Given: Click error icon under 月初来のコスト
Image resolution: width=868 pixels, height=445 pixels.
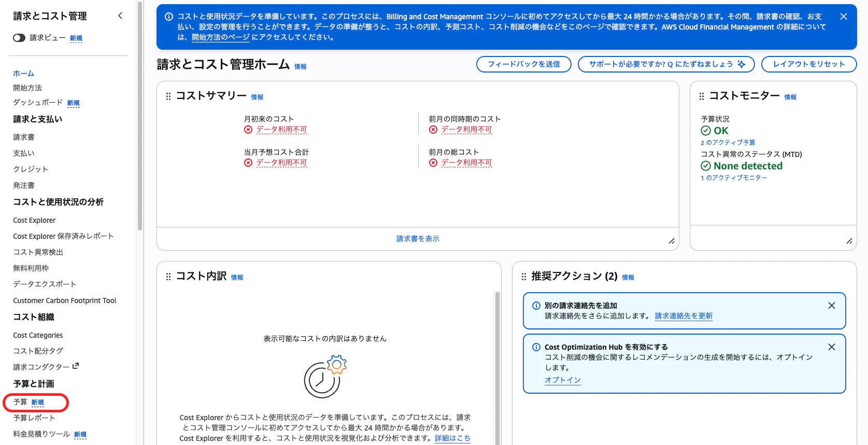Looking at the screenshot, I should (x=248, y=130).
